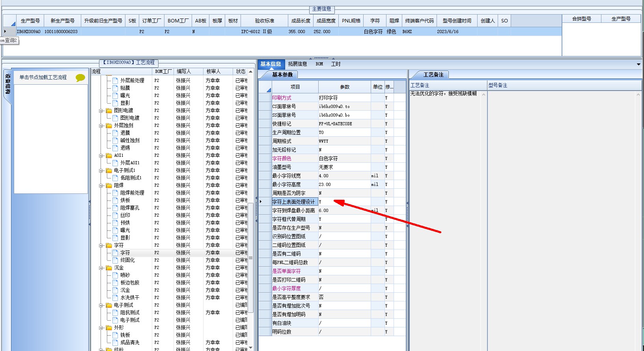
Task: Click the tree scrollbar up arrow
Action: 250,72
